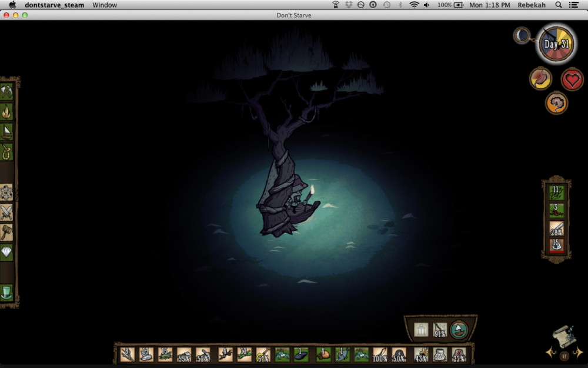
Task: Open the Fight crossed-swords crafting tab
Action: [x=6, y=212]
